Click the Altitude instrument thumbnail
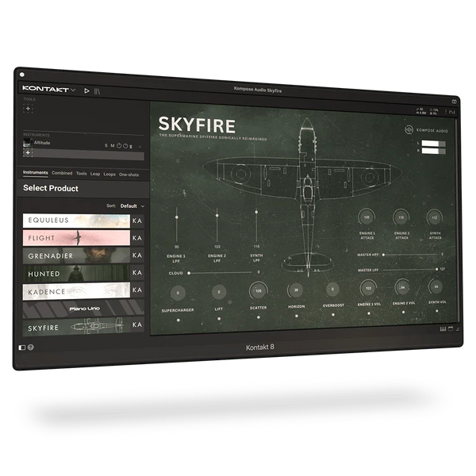This screenshot has width=476, height=476. 28,142
